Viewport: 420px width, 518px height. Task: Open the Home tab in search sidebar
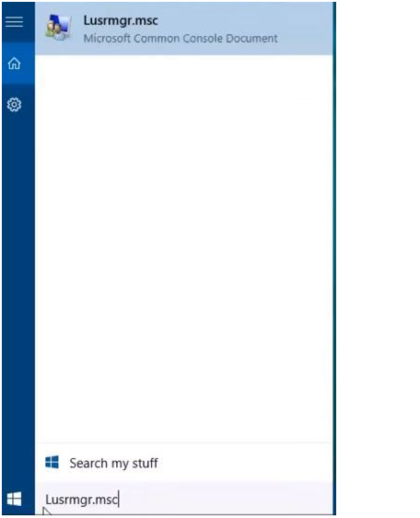coord(14,63)
